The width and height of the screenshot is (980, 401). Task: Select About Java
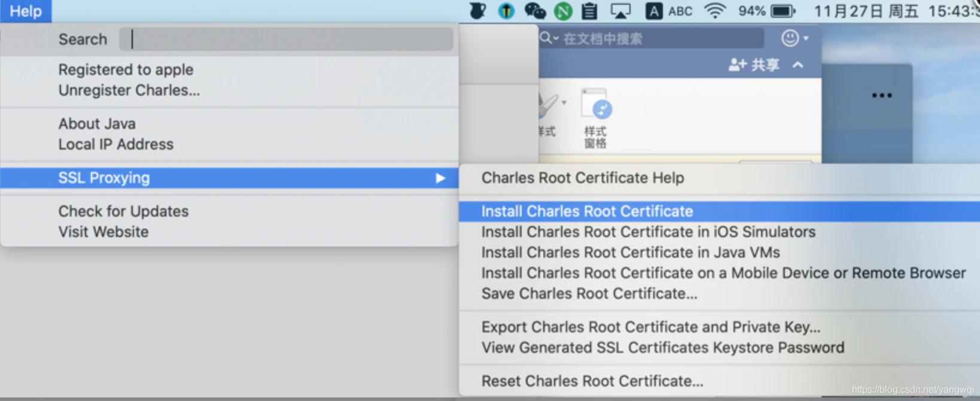click(x=229, y=124)
